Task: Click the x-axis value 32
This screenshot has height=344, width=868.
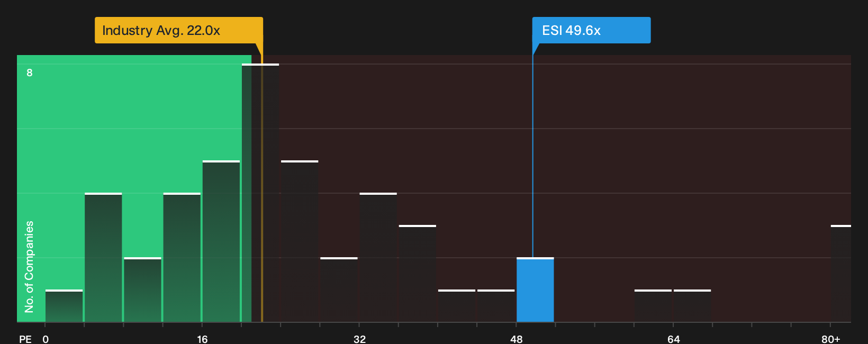Action: 359,339
